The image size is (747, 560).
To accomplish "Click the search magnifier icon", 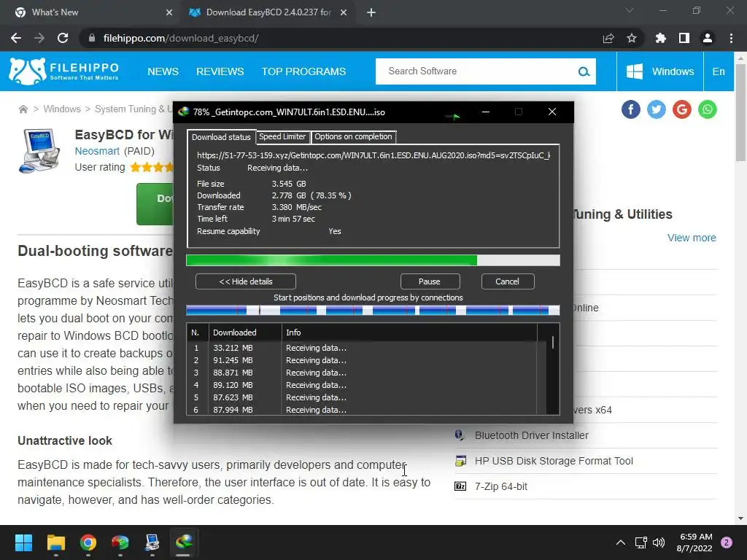I will pyautogui.click(x=584, y=71).
